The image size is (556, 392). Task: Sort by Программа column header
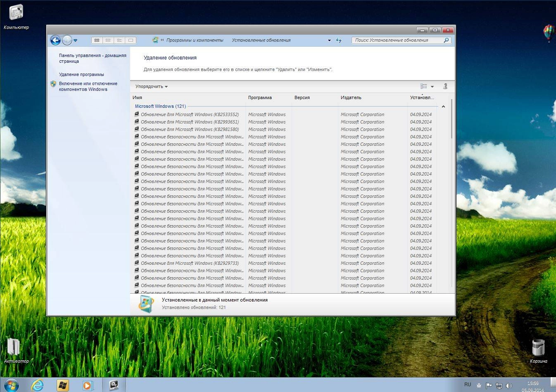point(269,97)
